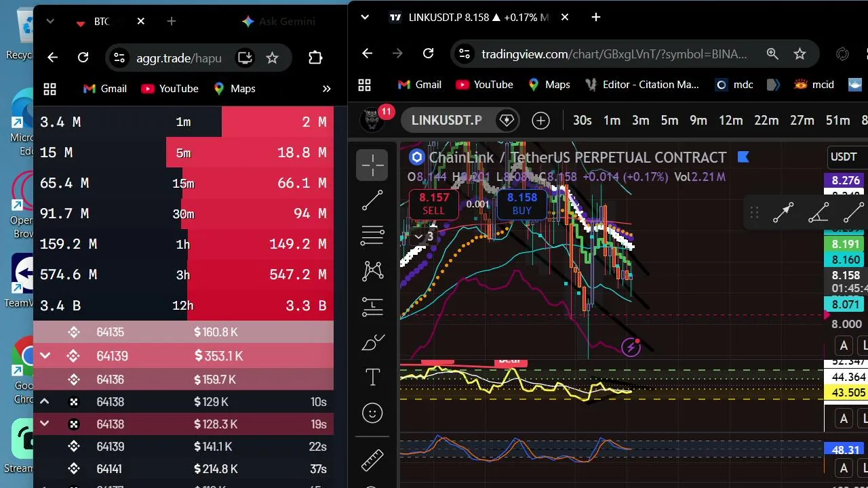This screenshot has height=488, width=868.
Task: Open the Fibonacci retracement tools in TradingView
Action: pyautogui.click(x=372, y=235)
